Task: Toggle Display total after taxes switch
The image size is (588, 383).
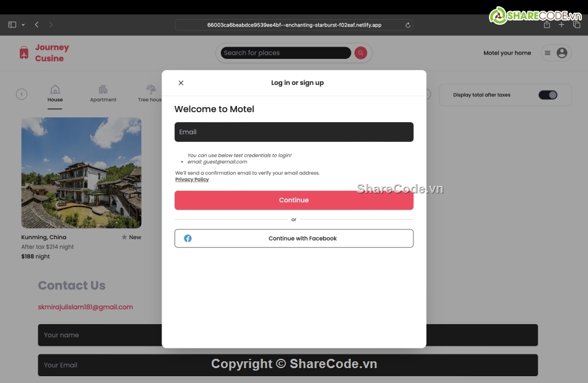Action: coord(547,95)
